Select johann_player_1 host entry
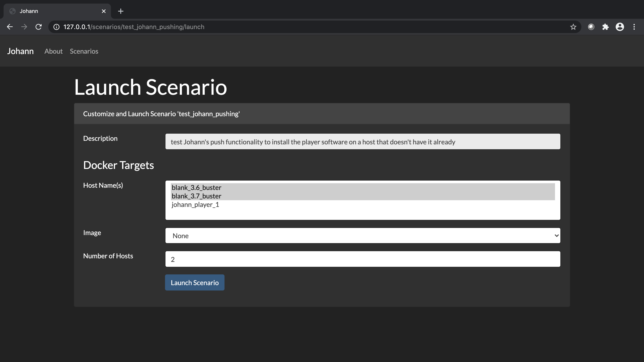Viewport: 644px width, 362px height. pyautogui.click(x=195, y=205)
